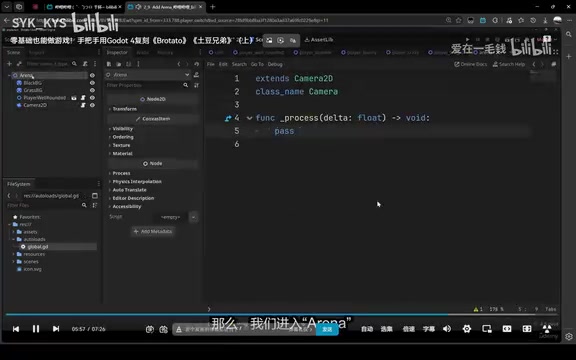Open the Go To menu
The width and height of the screenshot is (576, 360).
coord(257,64)
